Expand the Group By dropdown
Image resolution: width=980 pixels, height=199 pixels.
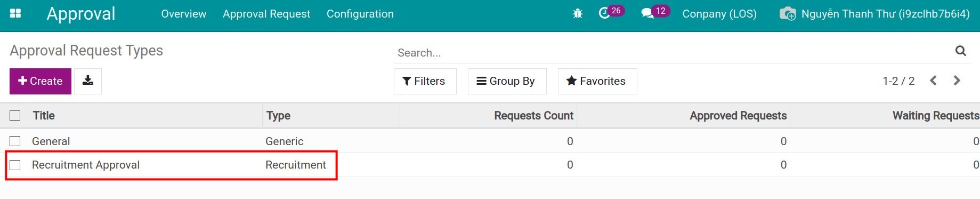507,81
